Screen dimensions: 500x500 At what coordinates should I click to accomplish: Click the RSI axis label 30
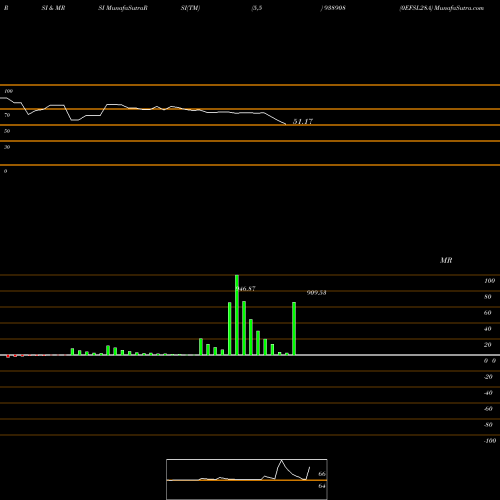[7, 147]
